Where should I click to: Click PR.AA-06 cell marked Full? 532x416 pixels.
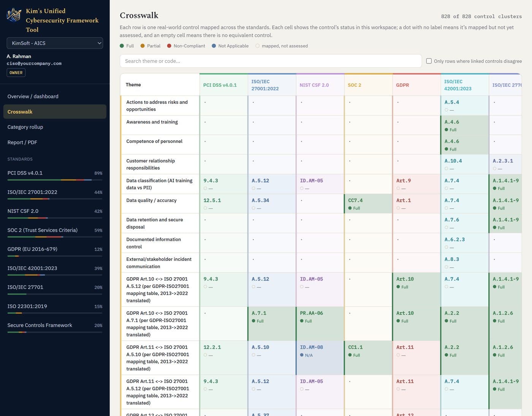tap(320, 324)
